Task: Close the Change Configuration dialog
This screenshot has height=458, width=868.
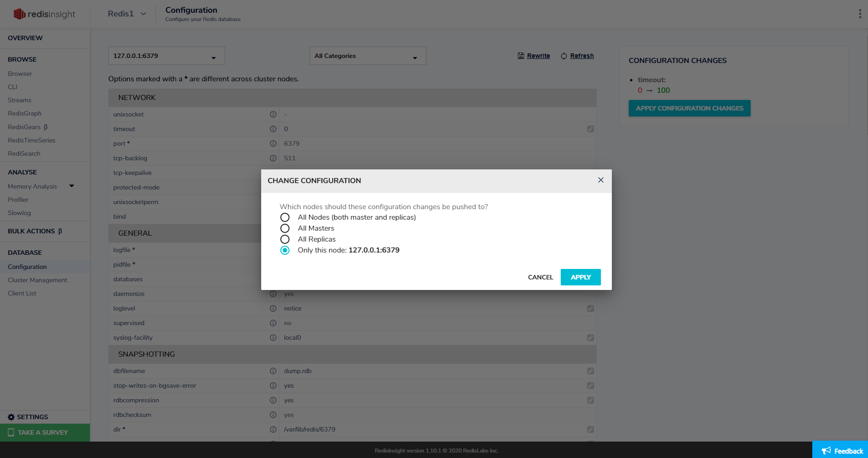Action: click(601, 180)
